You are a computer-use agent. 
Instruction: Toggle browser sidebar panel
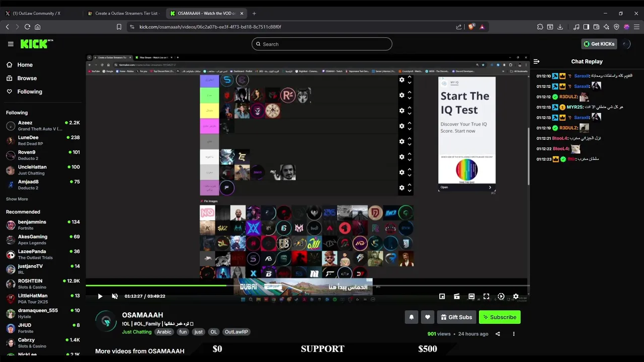[x=586, y=27]
